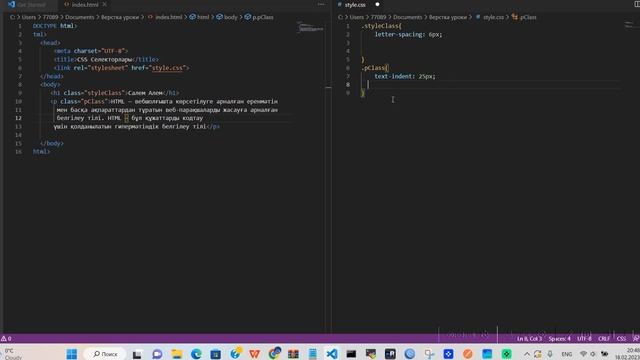This screenshot has width=640, height=360.
Task: Select the style.css editor tab
Action: point(355,4)
